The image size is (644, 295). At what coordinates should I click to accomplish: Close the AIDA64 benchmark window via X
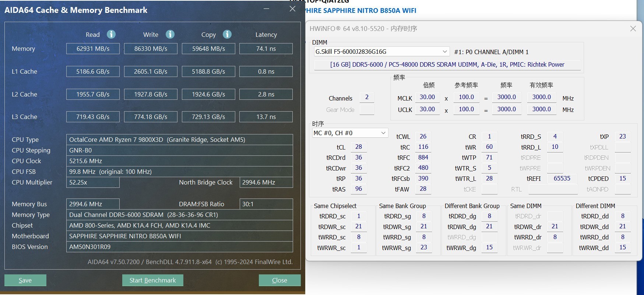coord(292,9)
